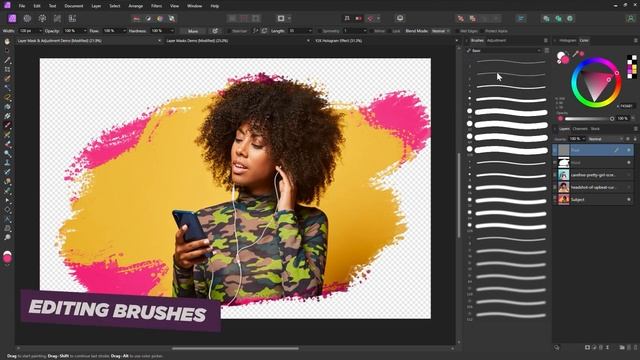This screenshot has height=360, width=640.
Task: Open the Layer menu
Action: (96, 6)
